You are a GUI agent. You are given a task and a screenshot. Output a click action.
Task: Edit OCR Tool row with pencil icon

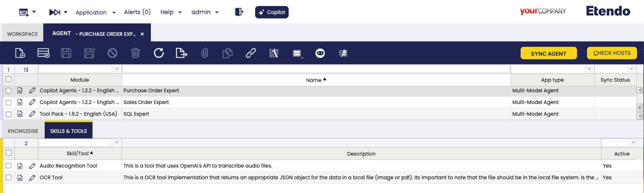(x=32, y=178)
